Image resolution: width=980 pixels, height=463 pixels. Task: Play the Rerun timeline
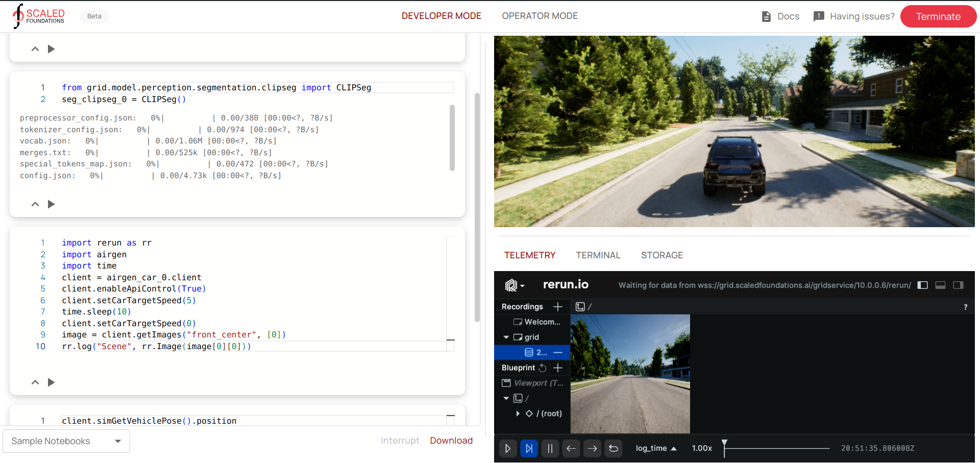(x=507, y=448)
